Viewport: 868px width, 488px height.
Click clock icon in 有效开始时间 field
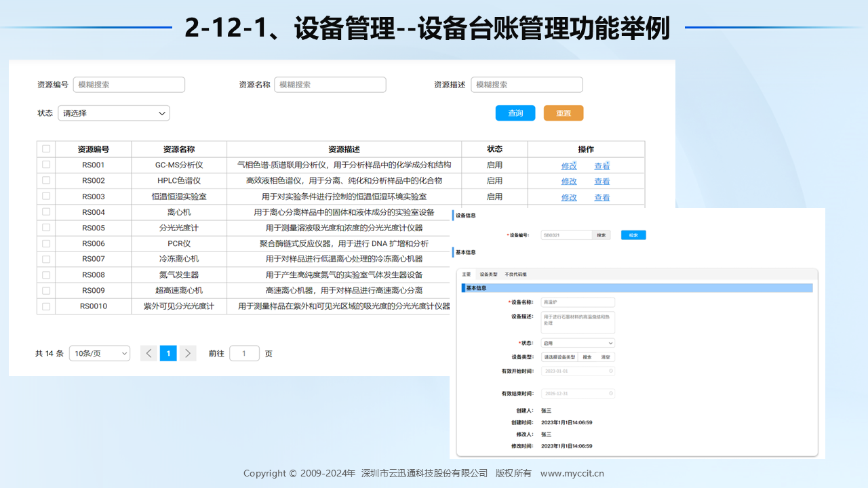pyautogui.click(x=611, y=371)
